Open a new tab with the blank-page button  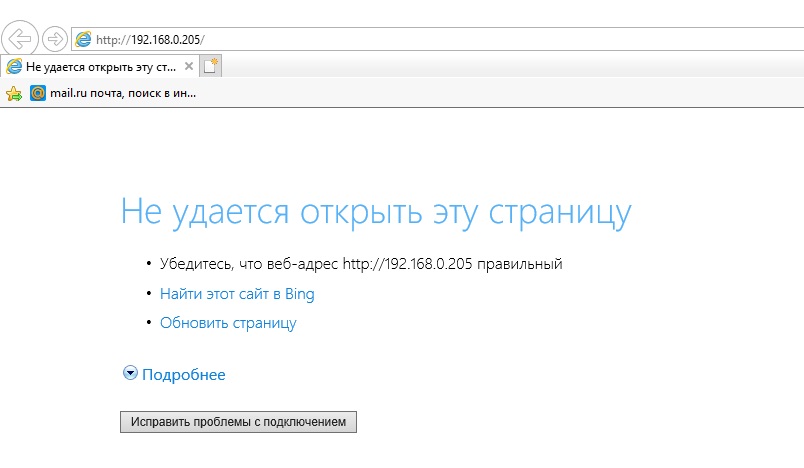pos(211,66)
